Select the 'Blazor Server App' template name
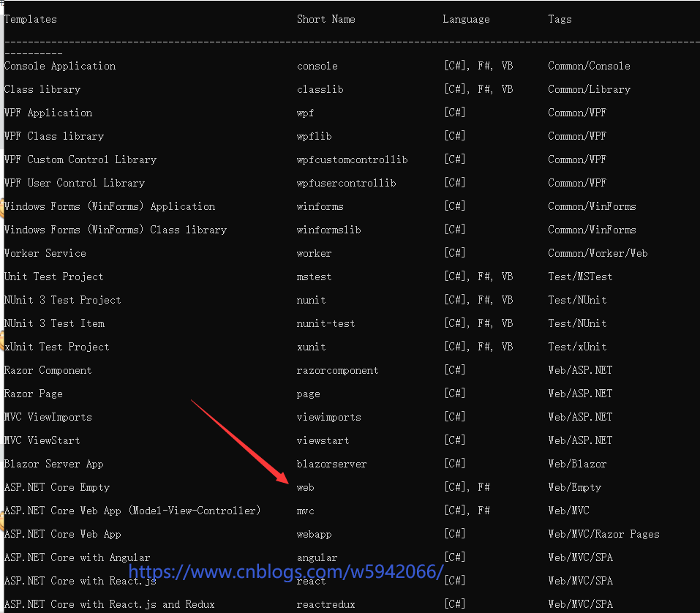The height and width of the screenshot is (613, 700). click(x=54, y=464)
